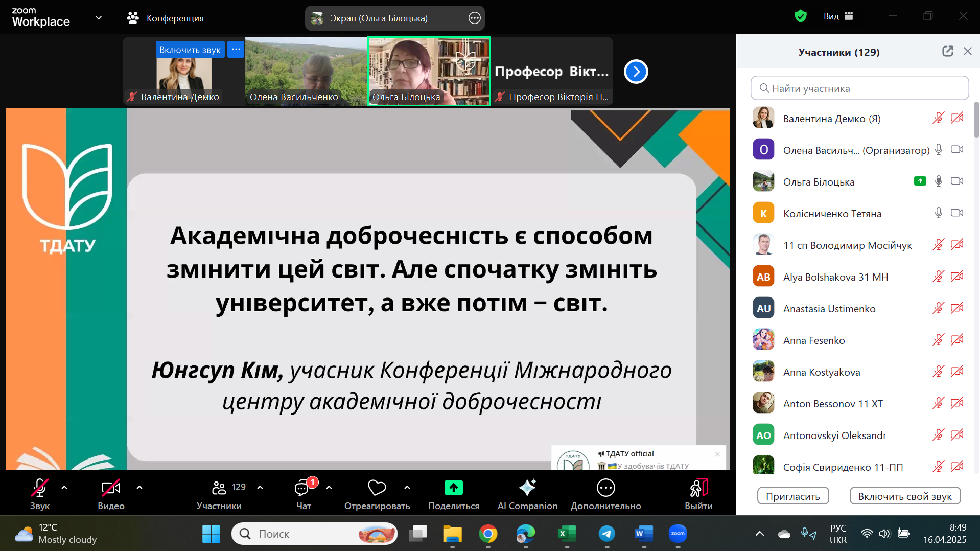980x551 pixels.
Task: Click the participants list scrollbar
Action: (976, 121)
